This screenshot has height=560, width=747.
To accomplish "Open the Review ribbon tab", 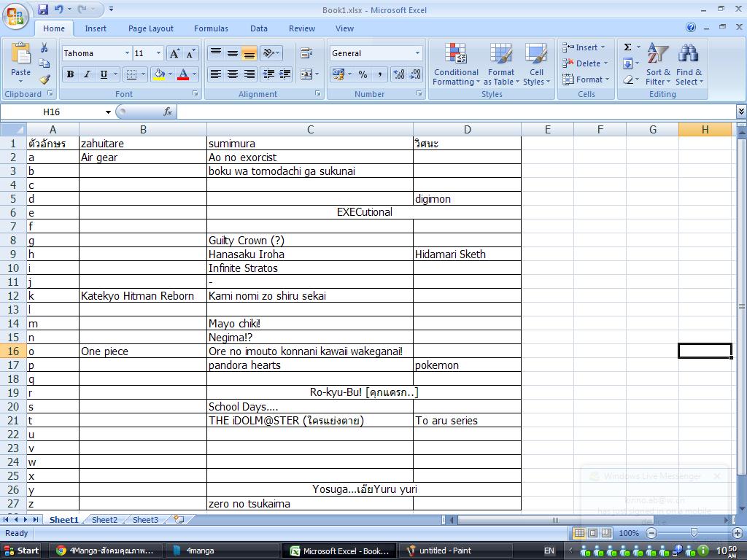I will tap(302, 28).
